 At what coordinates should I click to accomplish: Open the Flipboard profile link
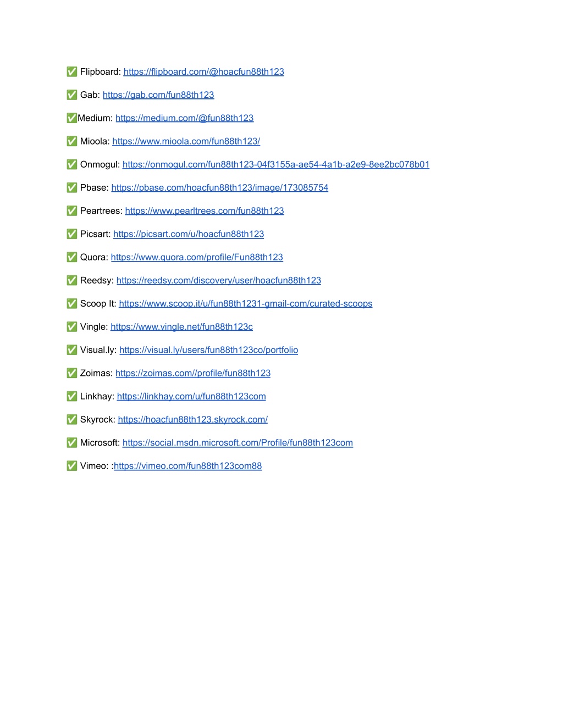[x=203, y=72]
